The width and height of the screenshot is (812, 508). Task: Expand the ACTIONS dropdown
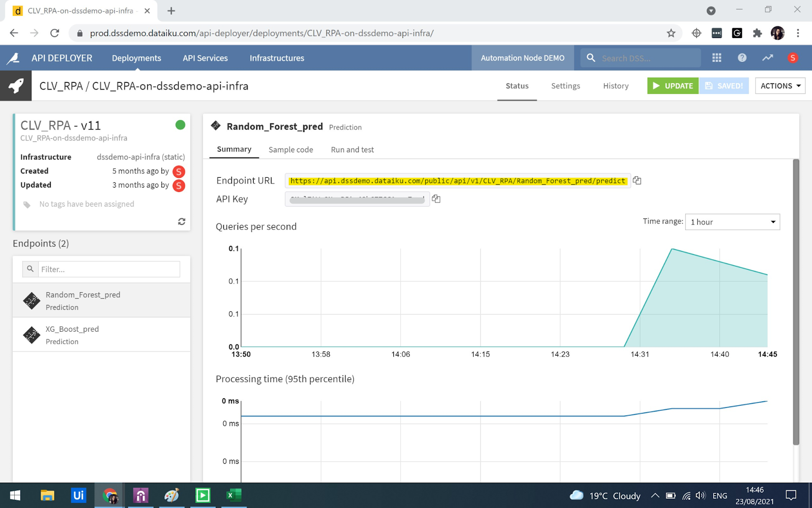(x=780, y=86)
